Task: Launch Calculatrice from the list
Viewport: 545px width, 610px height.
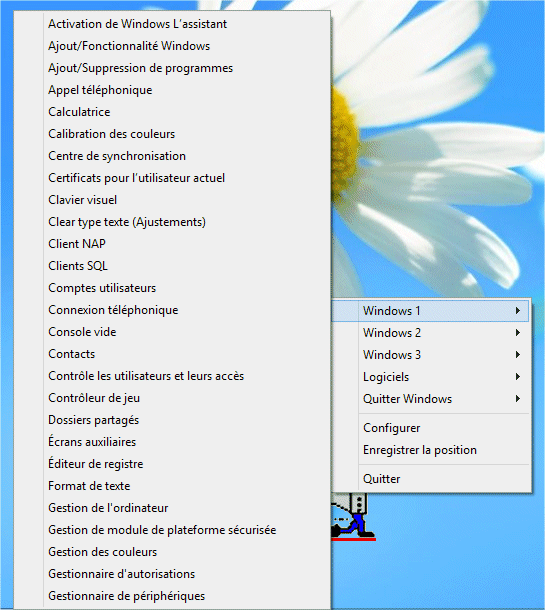Action: pos(172,112)
